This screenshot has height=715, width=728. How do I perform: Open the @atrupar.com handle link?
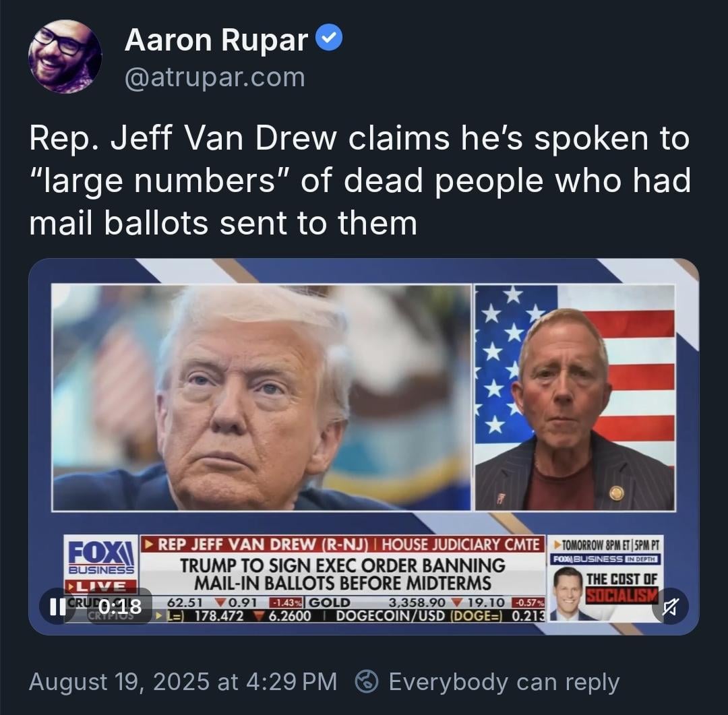(215, 77)
